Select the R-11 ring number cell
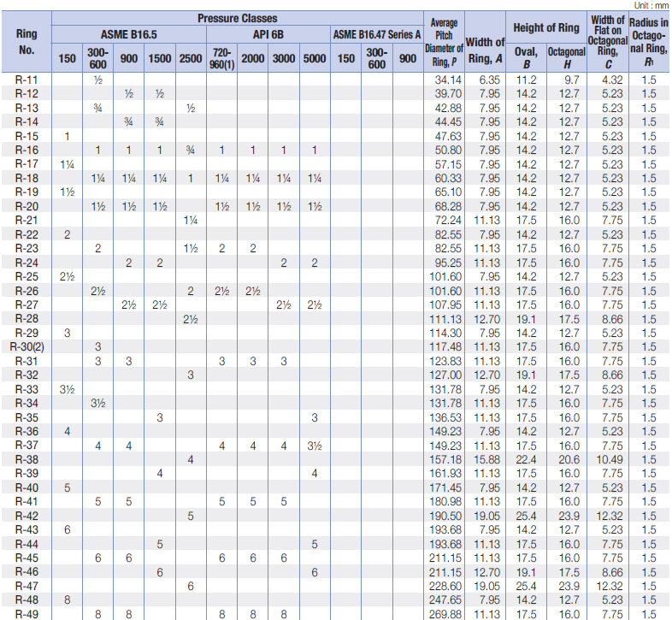 (27, 80)
